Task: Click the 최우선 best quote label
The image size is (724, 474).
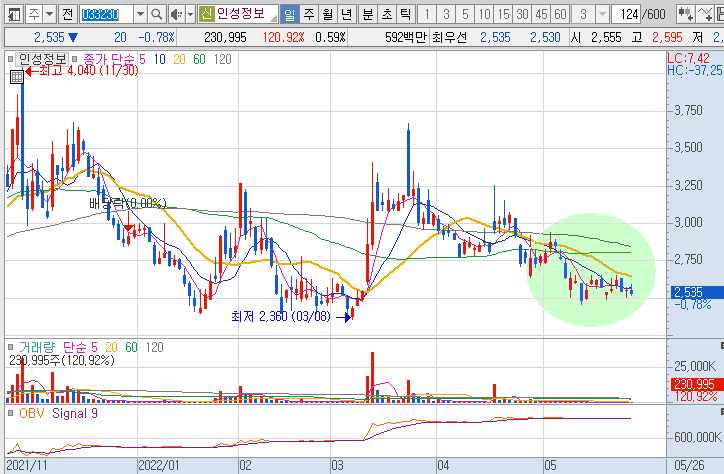Action: click(449, 37)
